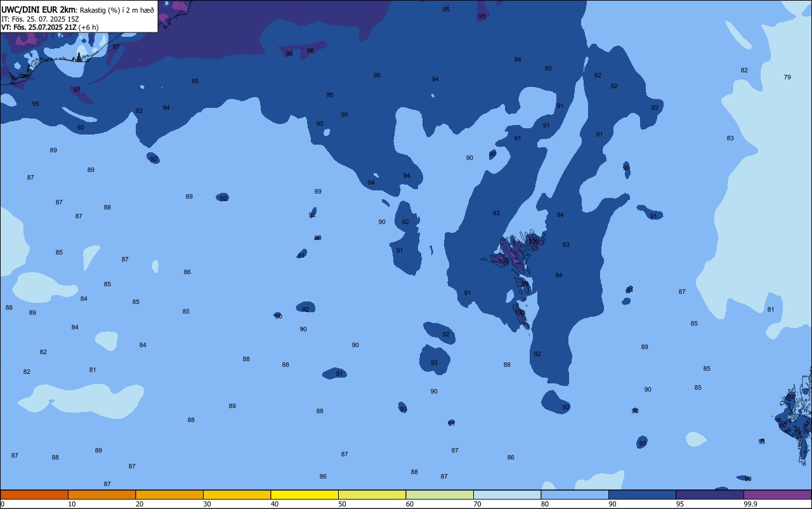Click the dark orange 0–10 legend swatch

[34, 494]
